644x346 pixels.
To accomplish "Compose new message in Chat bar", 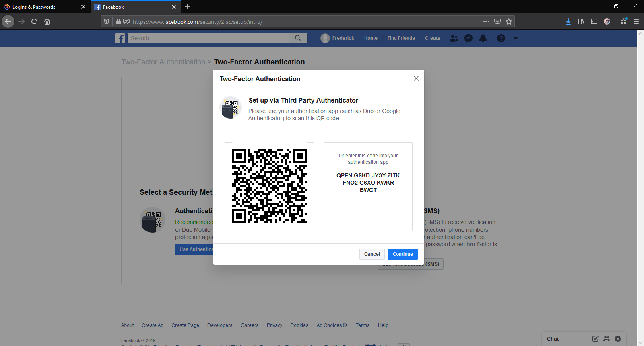I will (595, 339).
